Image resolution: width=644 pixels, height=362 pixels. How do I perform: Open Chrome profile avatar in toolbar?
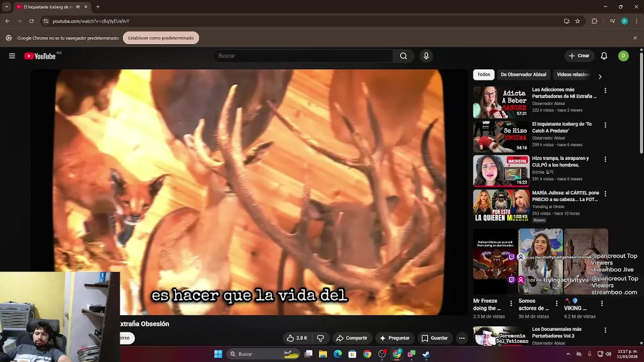coord(624,21)
